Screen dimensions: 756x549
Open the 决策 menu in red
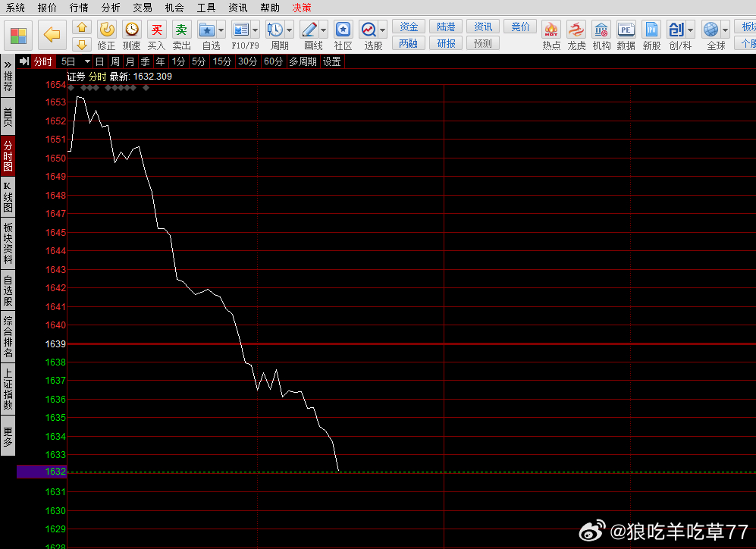point(302,8)
